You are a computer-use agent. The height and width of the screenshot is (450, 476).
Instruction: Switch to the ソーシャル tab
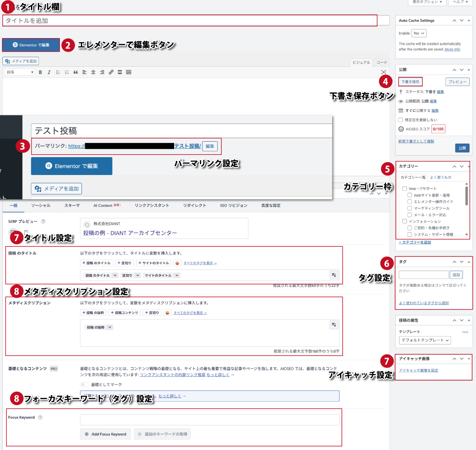41,206
